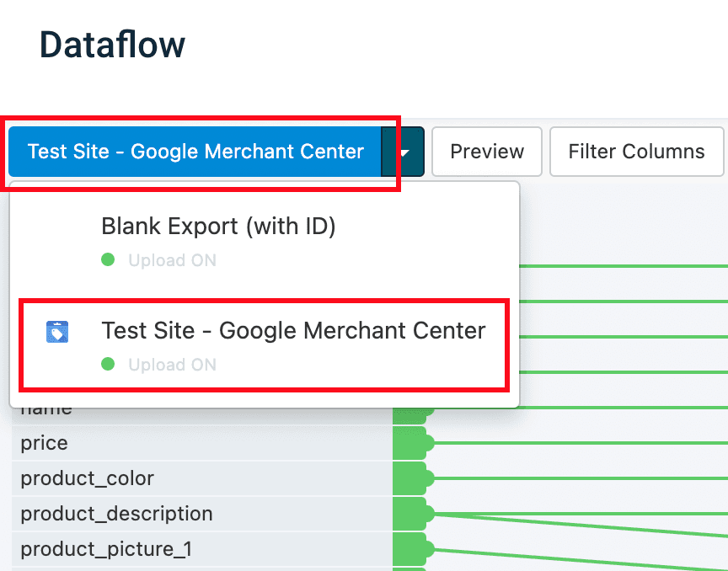The image size is (728, 571).
Task: Click the green status dot under the Test Site option
Action: [x=108, y=365]
